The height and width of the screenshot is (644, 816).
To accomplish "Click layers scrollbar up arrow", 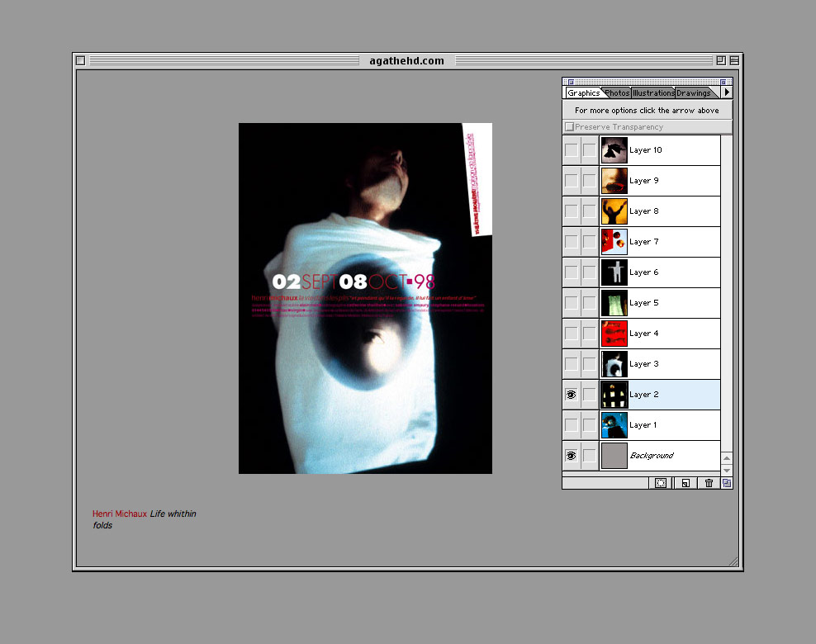I will pyautogui.click(x=727, y=458).
